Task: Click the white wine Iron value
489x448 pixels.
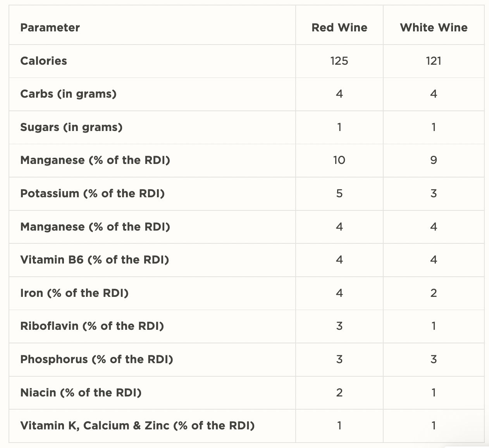Action: pyautogui.click(x=434, y=293)
